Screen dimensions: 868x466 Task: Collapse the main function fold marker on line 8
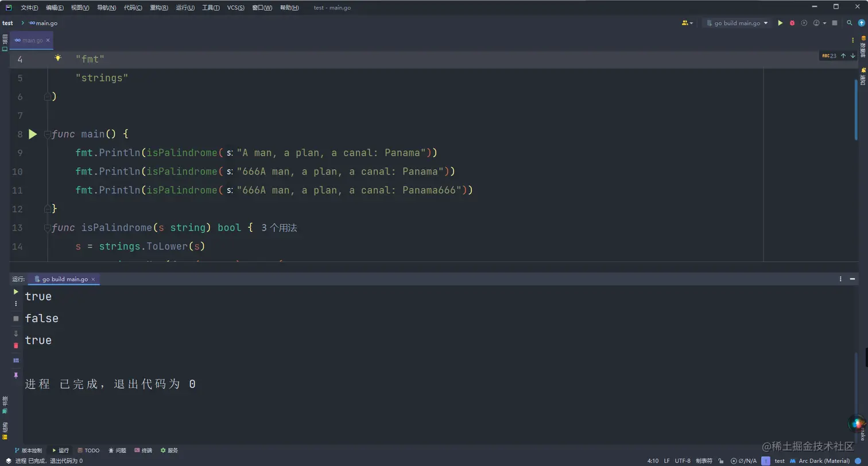coord(48,134)
